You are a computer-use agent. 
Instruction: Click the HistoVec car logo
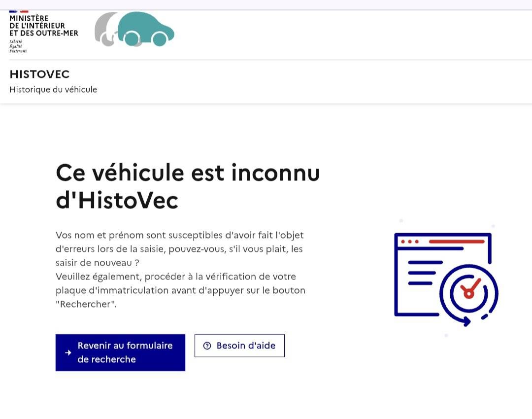[134, 29]
